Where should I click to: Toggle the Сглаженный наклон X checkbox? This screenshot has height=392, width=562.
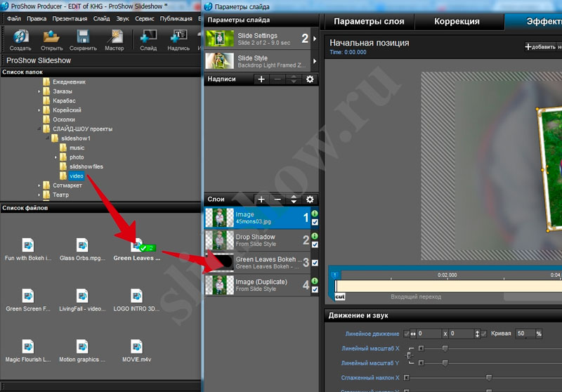[406, 378]
